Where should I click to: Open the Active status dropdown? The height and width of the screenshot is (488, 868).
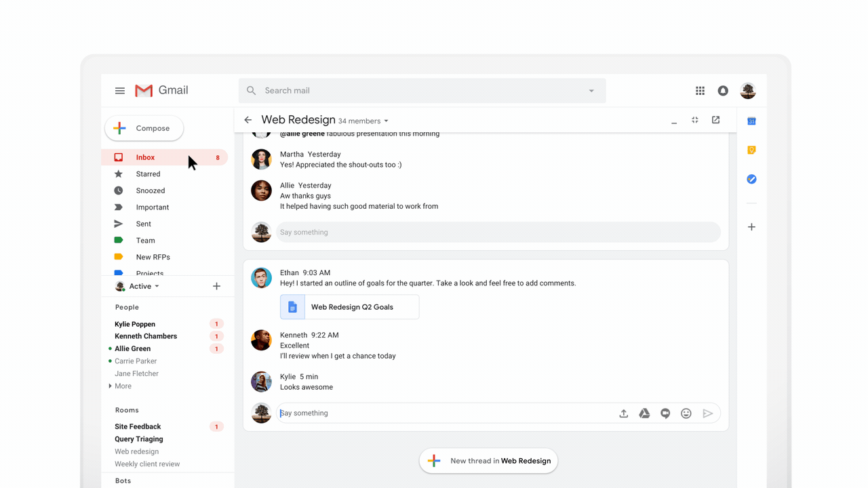click(x=144, y=287)
